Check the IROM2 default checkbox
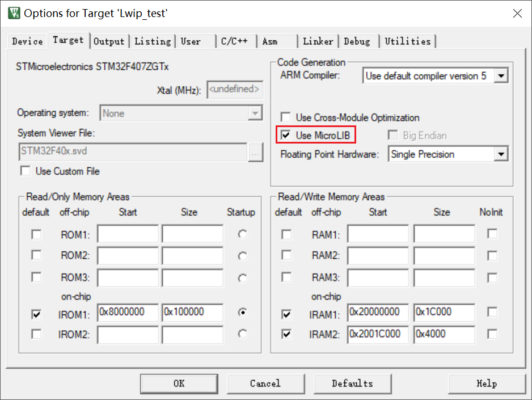This screenshot has height=400, width=532. [36, 334]
